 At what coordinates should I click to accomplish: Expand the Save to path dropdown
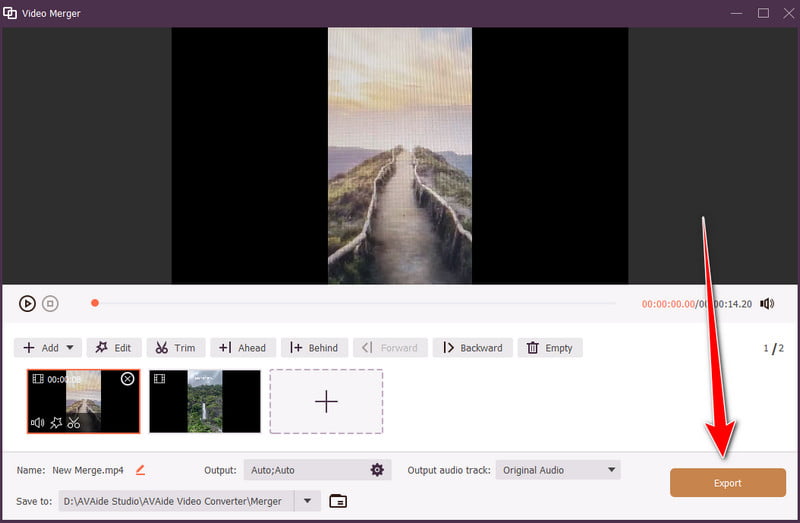308,500
